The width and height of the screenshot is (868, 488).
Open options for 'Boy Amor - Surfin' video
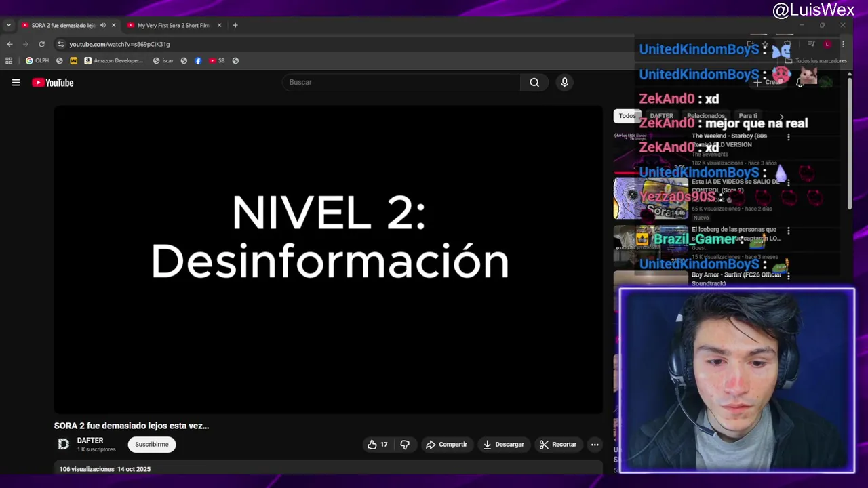pyautogui.click(x=788, y=277)
